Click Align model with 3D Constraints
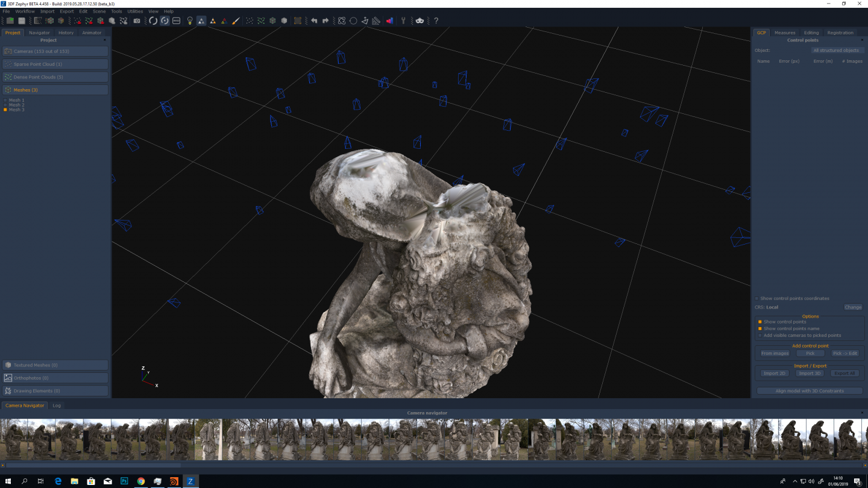Viewport: 868px width, 488px height. [810, 391]
